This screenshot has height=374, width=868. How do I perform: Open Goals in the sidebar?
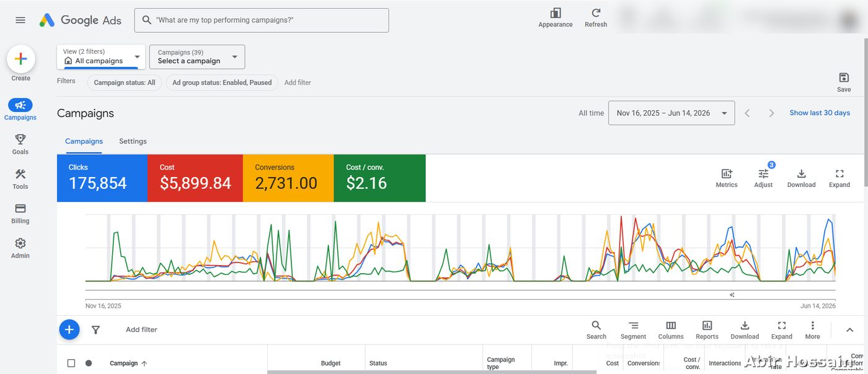pos(20,144)
